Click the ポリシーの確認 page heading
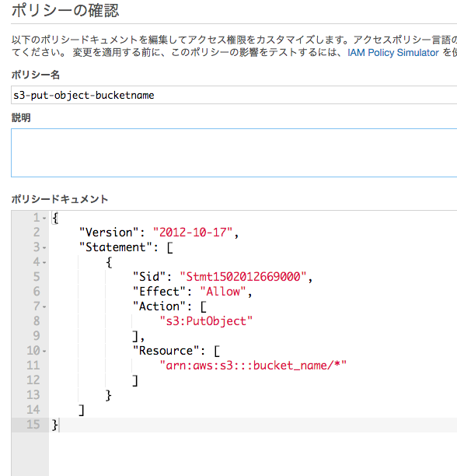 pos(65,10)
